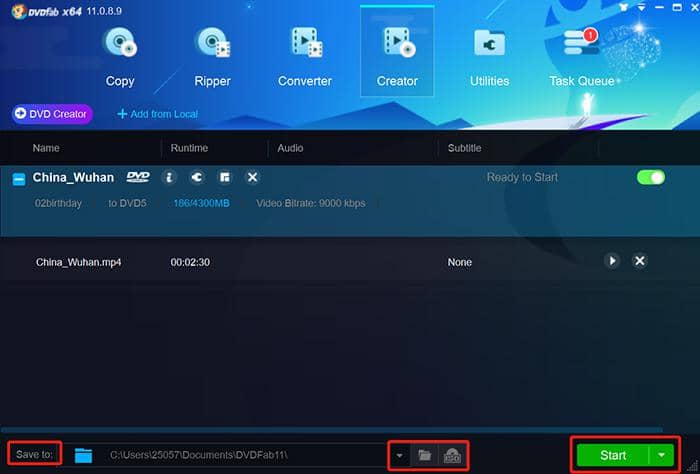The width and height of the screenshot is (700, 474).
Task: Click the green Start button
Action: [x=612, y=455]
